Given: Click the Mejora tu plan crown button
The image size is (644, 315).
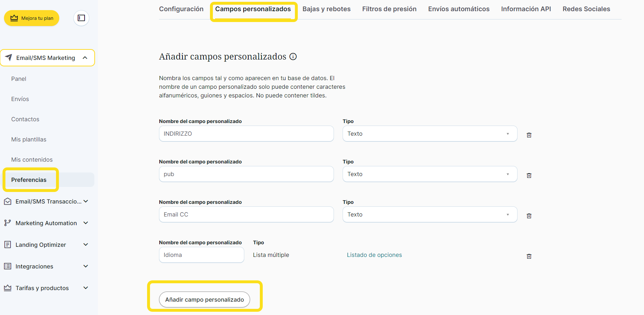Looking at the screenshot, I should 32,18.
